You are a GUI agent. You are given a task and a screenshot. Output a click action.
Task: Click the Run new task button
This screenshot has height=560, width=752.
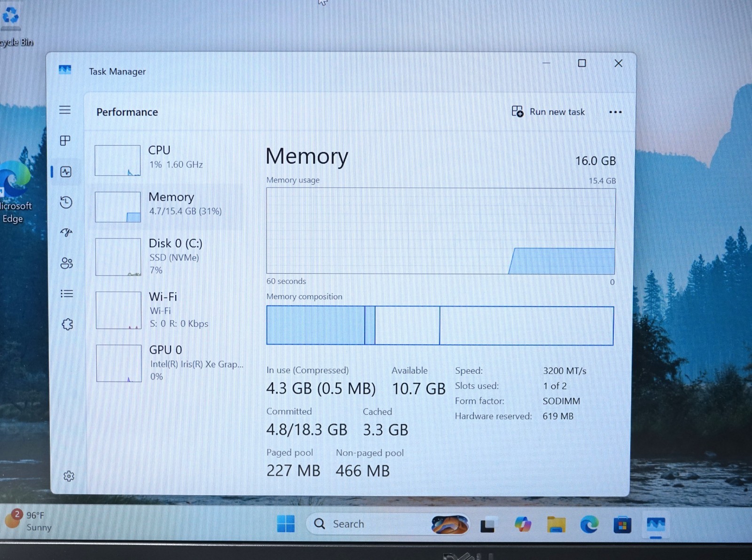[548, 111]
